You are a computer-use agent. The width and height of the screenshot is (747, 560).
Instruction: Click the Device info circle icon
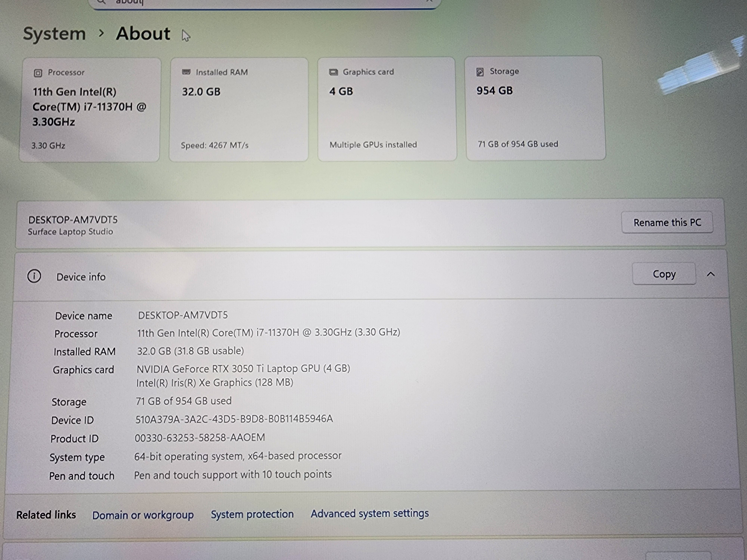[34, 276]
